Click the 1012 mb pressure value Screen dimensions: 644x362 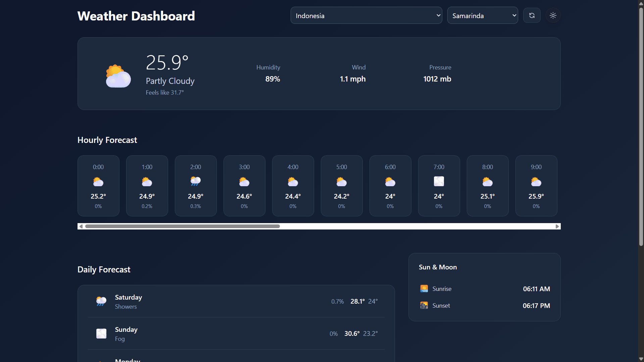pos(437,79)
